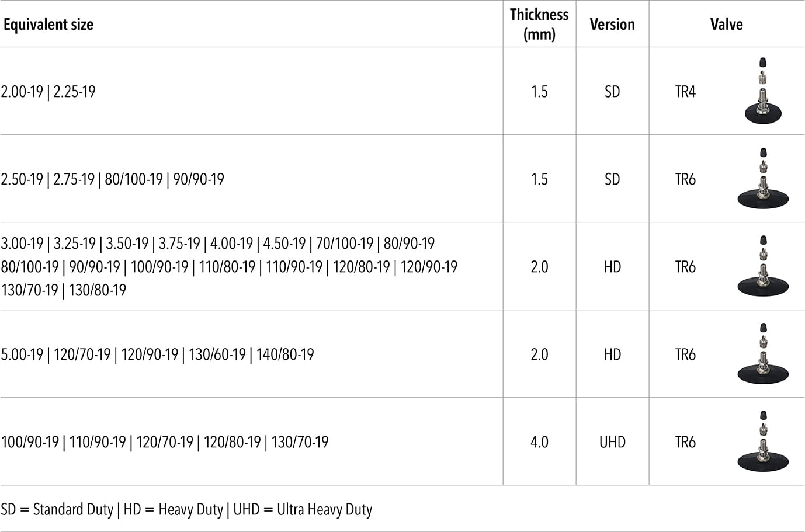Click the HD = Heavy Duty legend text
The image size is (805, 532).
point(174,509)
